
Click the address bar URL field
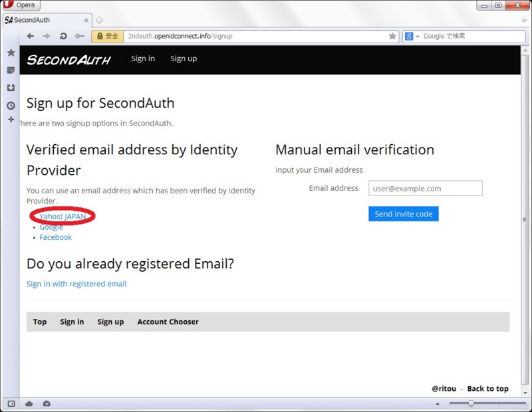[256, 36]
